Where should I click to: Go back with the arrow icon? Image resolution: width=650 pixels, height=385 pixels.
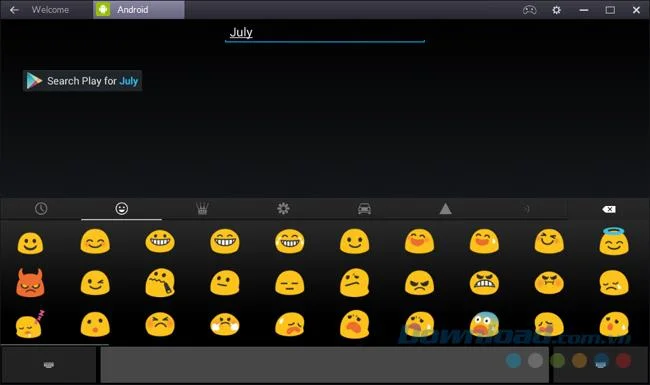(14, 10)
